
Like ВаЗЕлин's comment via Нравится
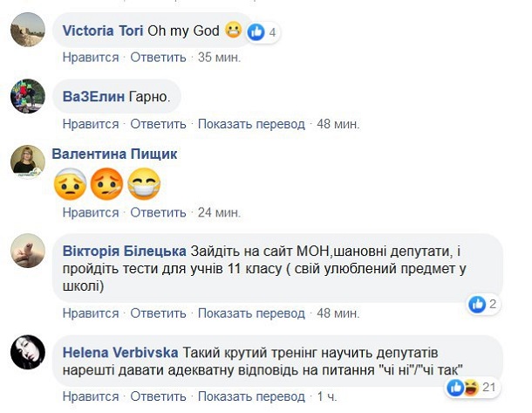(x=91, y=124)
